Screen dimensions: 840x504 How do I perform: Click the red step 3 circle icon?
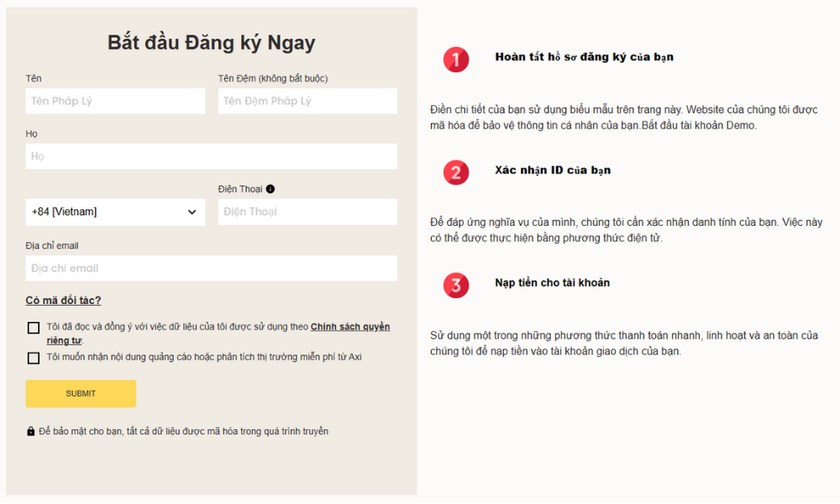[456, 285]
